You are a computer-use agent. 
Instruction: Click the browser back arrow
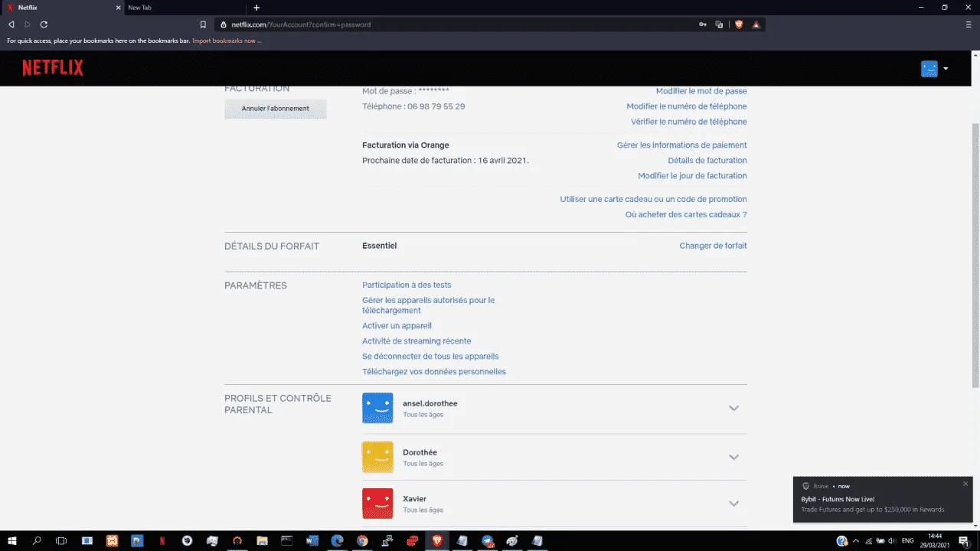pyautogui.click(x=11, y=24)
